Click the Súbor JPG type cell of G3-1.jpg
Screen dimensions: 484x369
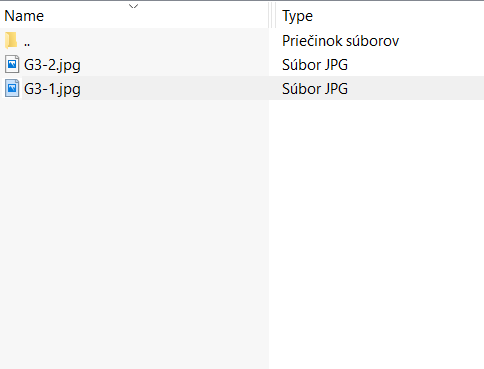(x=315, y=89)
